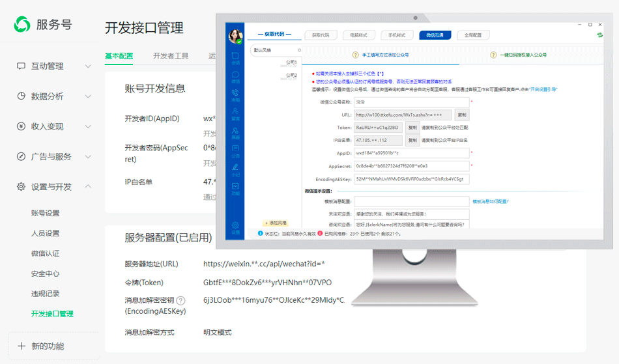This screenshot has width=619, height=364.
Task: Click the 广告与服务 compass icon
Action: pos(21,156)
